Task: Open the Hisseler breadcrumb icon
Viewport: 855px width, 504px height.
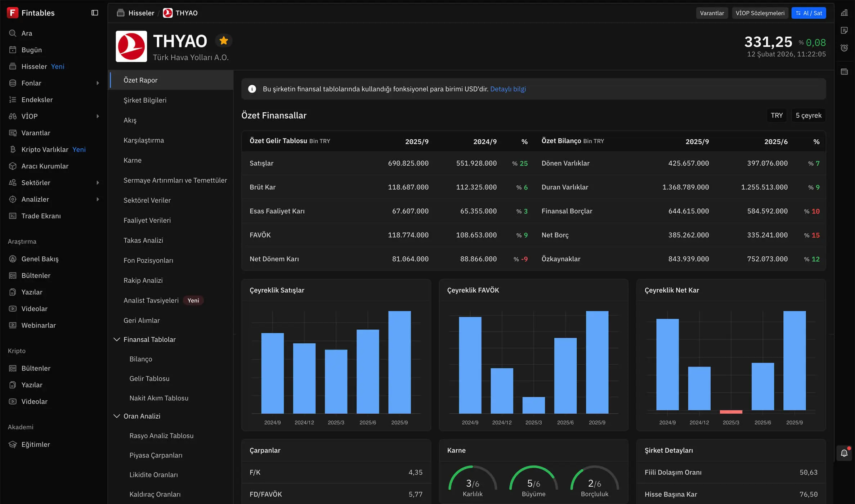Action: [121, 13]
